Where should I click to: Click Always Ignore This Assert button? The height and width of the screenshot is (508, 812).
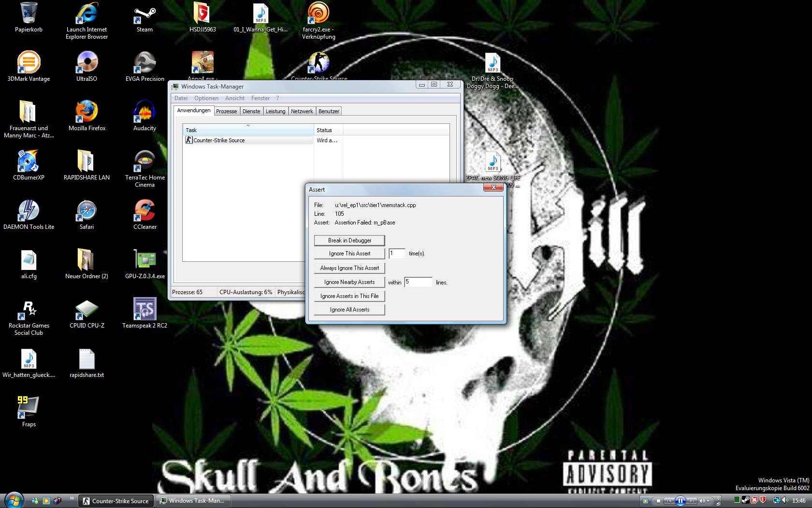349,268
